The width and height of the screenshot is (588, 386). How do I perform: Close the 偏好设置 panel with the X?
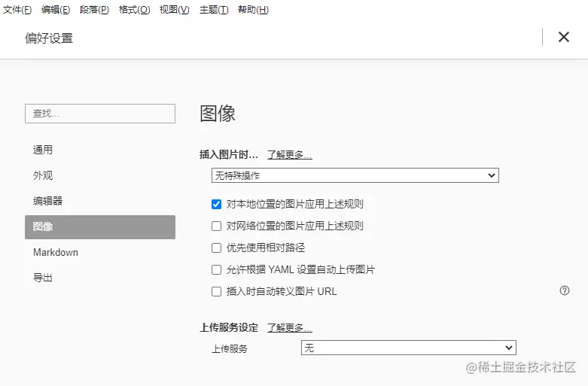click(564, 37)
